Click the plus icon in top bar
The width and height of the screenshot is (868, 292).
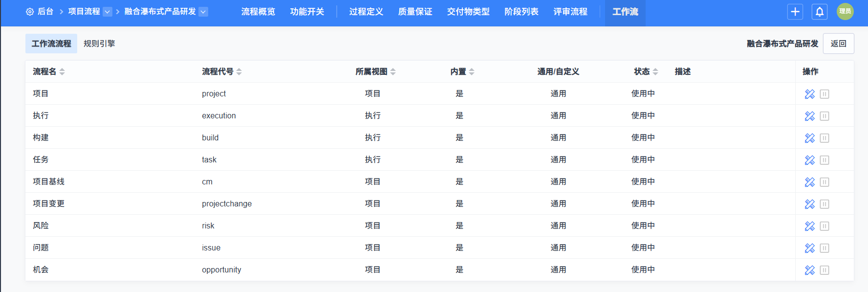[795, 12]
